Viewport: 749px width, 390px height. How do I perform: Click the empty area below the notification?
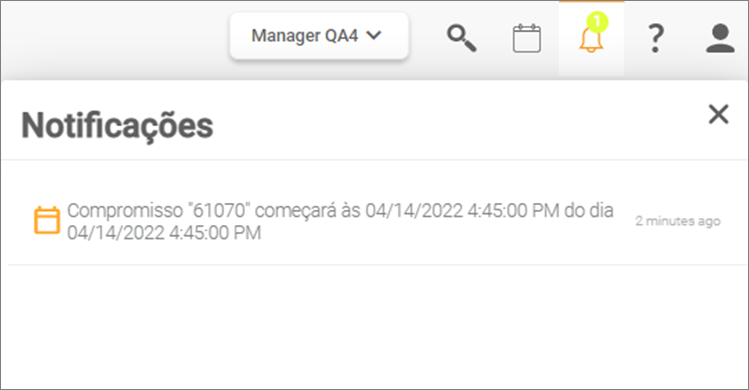click(375, 325)
